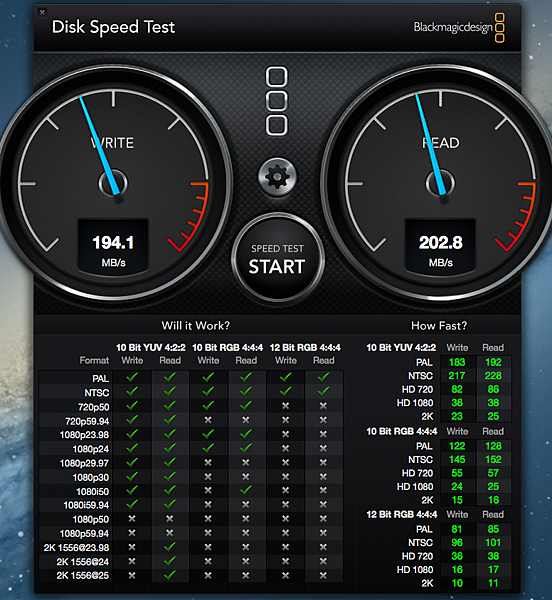Select the How Fast? heading
The image size is (552, 600).
[x=439, y=326]
